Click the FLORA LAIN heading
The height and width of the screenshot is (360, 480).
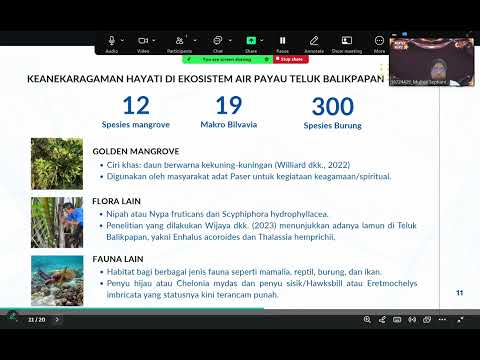117,201
